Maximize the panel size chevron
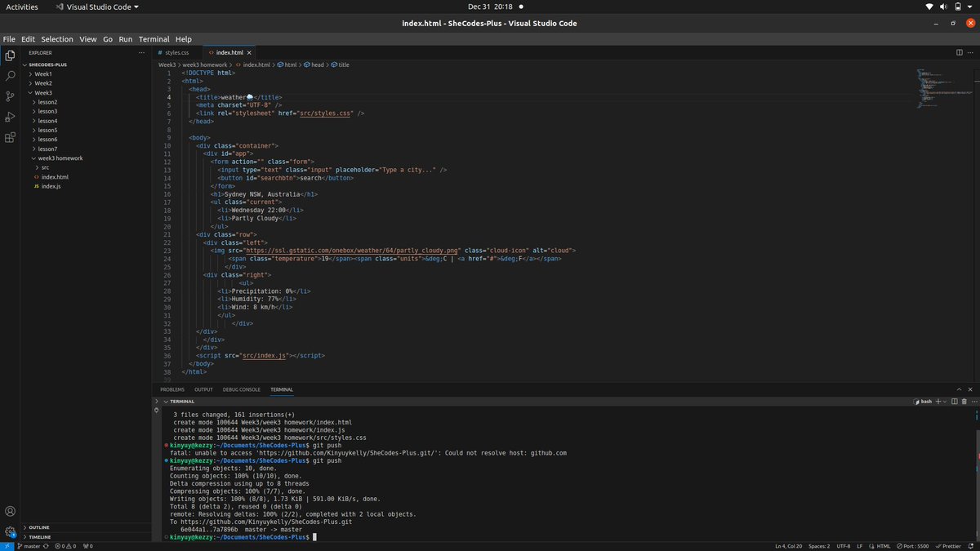This screenshot has width=980, height=551. (x=960, y=389)
